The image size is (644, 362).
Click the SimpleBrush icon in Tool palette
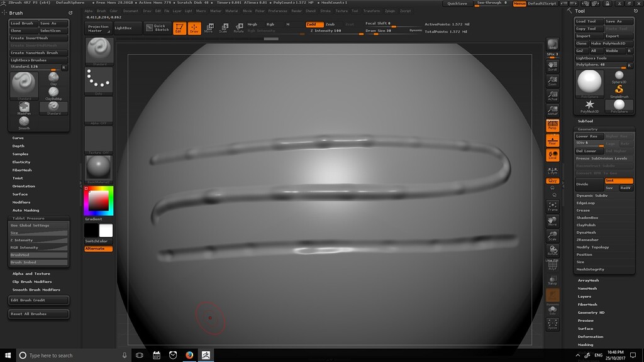tap(619, 89)
